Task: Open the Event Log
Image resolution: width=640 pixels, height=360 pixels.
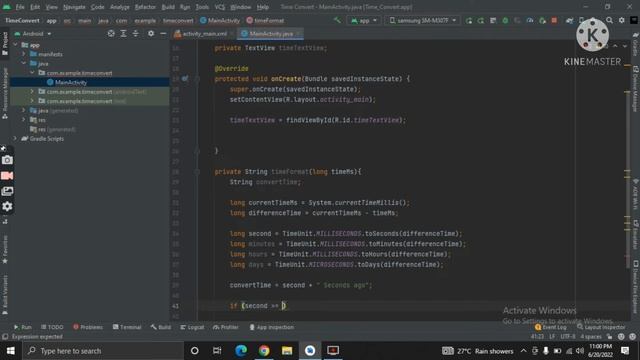Action: 551,327
